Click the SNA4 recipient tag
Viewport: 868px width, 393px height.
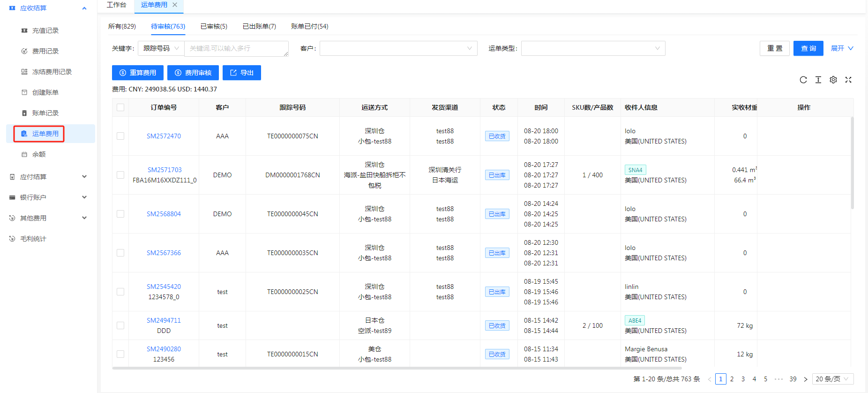click(636, 170)
